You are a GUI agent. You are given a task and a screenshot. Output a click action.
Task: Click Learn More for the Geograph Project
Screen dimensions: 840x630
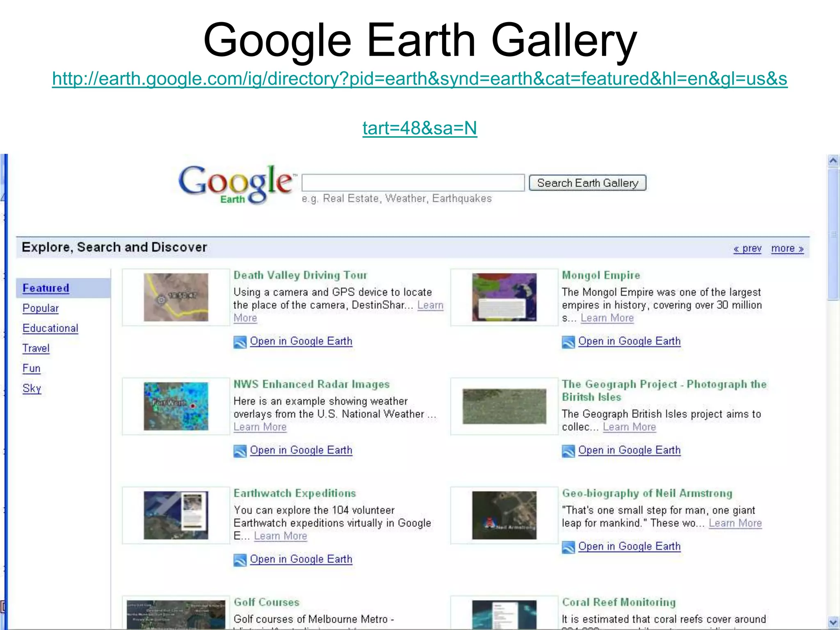pyautogui.click(x=629, y=427)
